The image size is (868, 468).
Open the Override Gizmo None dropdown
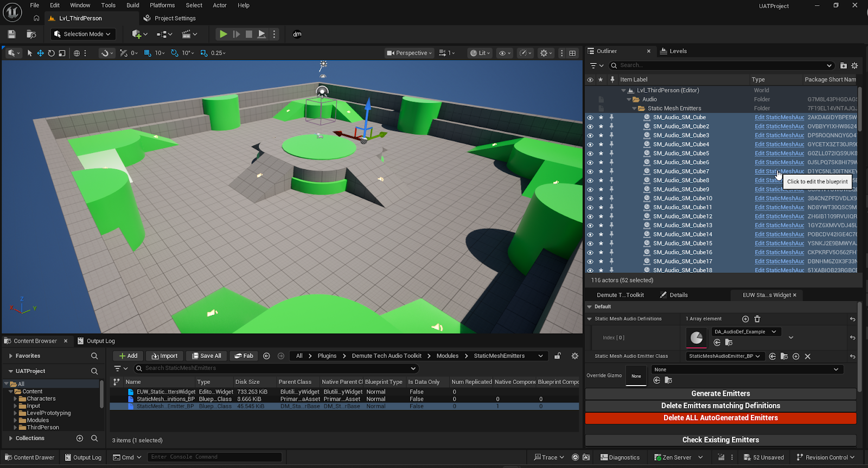(747, 370)
